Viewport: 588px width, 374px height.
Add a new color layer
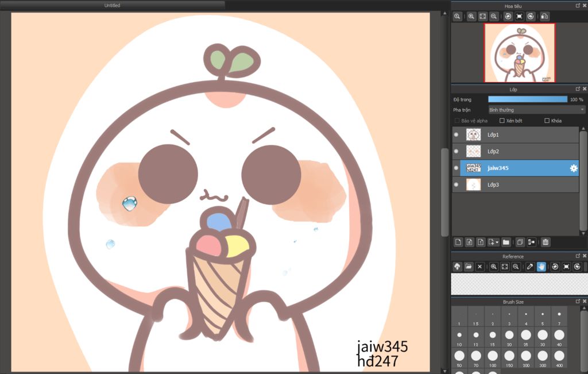(x=458, y=242)
